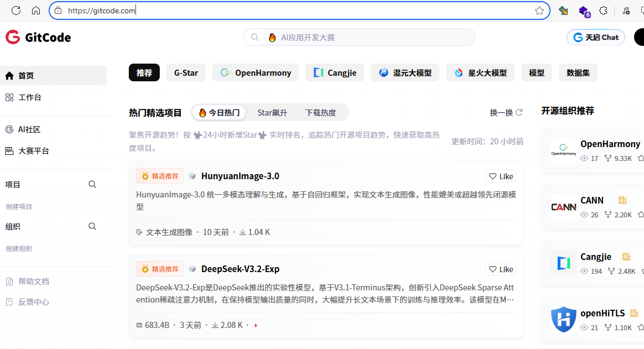Viewport: 644px width, 349px height.
Task: Click the browser address bar
Action: (x=300, y=11)
